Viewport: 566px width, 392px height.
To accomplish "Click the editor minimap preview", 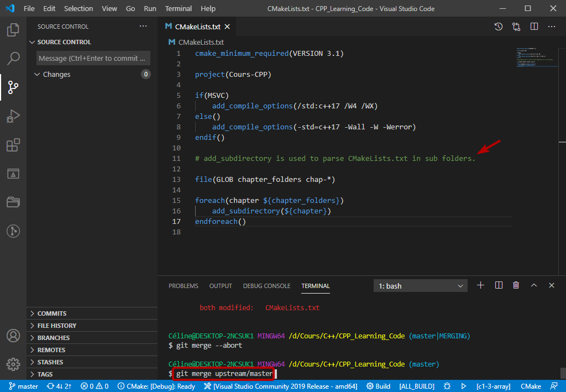I will (537, 58).
